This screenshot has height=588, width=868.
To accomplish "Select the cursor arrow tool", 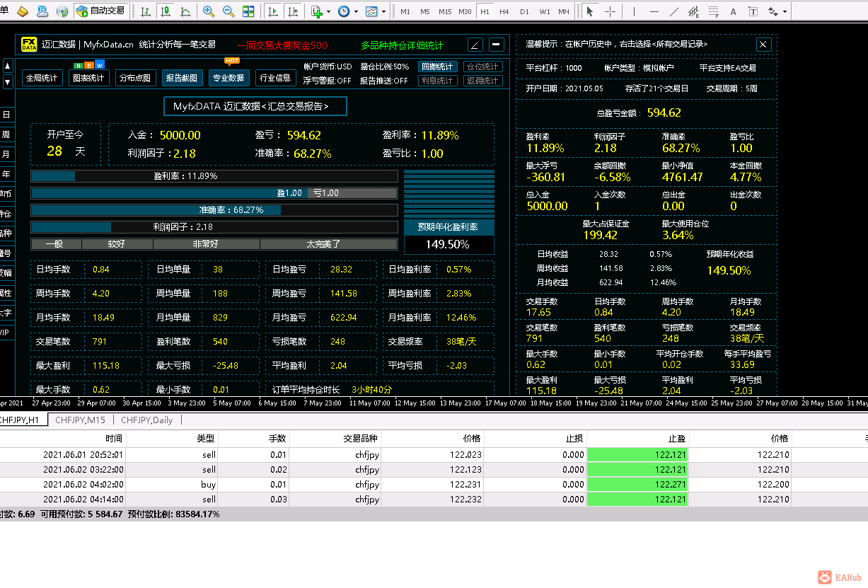I will [x=590, y=11].
